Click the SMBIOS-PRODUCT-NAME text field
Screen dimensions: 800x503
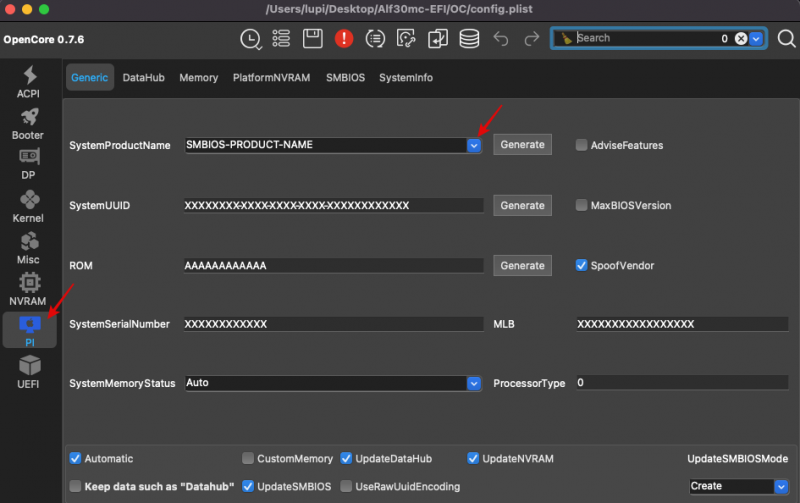click(x=326, y=145)
